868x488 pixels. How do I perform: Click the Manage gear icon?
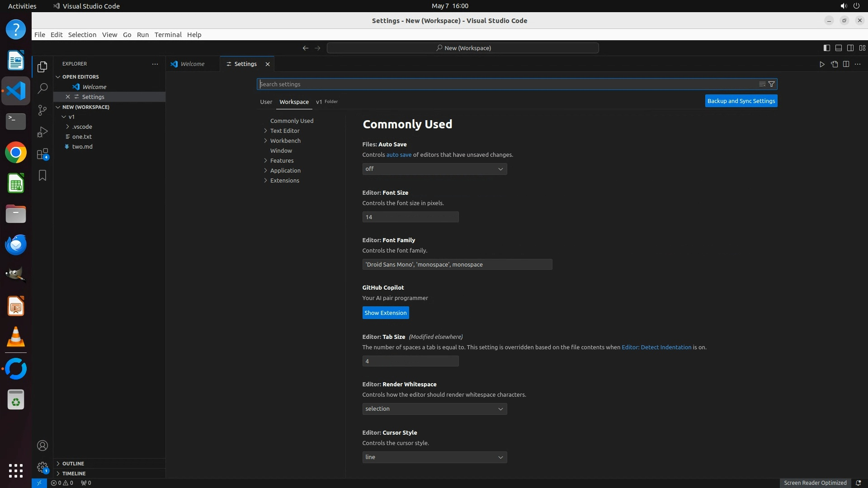pos(42,467)
